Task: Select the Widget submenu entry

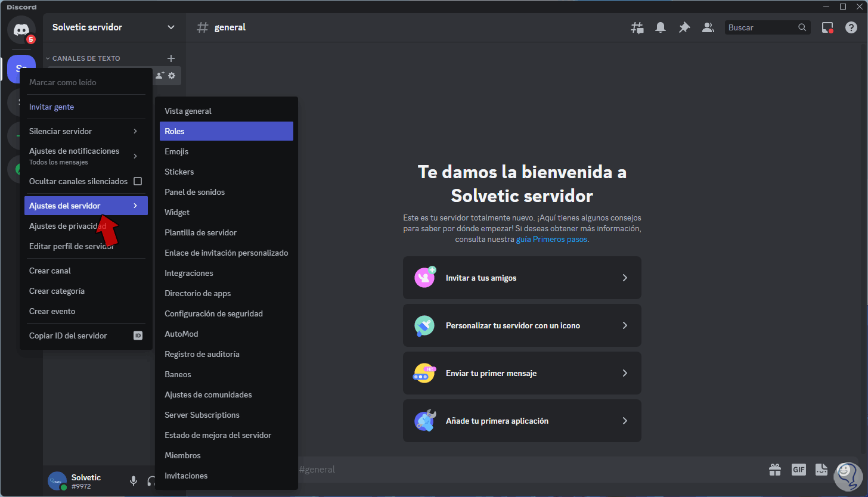Action: [x=227, y=212]
